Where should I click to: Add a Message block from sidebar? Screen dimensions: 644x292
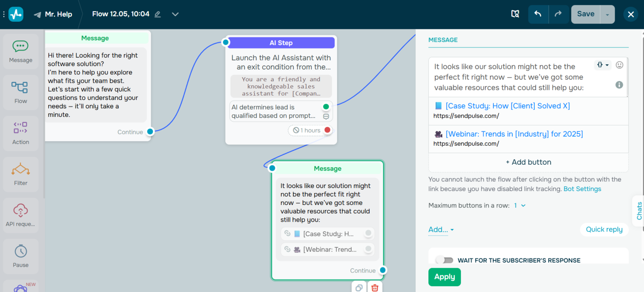pos(21,51)
